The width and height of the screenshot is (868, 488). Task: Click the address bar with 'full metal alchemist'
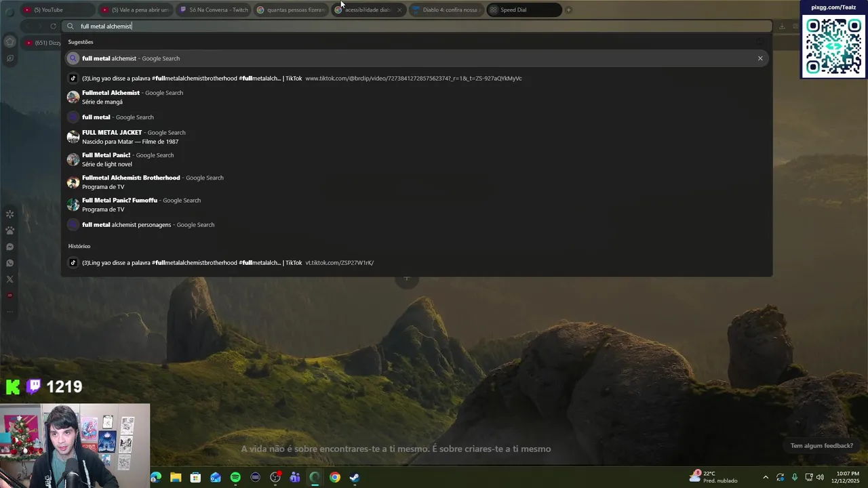pyautogui.click(x=418, y=26)
